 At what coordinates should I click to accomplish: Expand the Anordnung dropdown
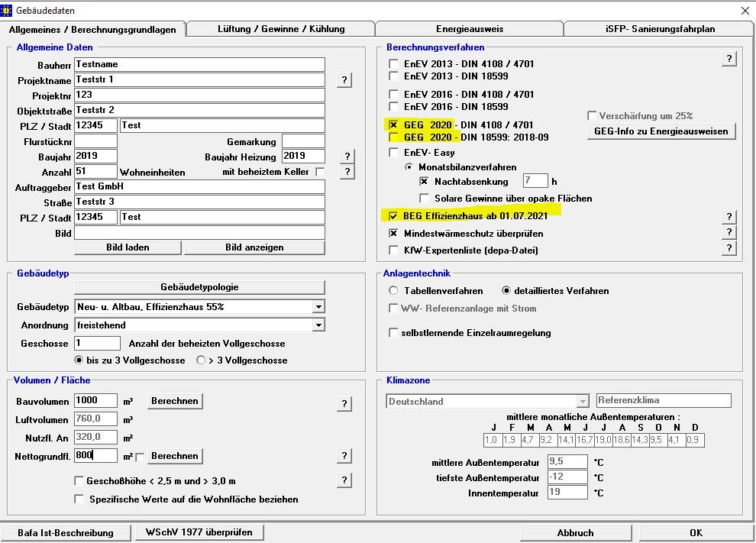point(318,325)
